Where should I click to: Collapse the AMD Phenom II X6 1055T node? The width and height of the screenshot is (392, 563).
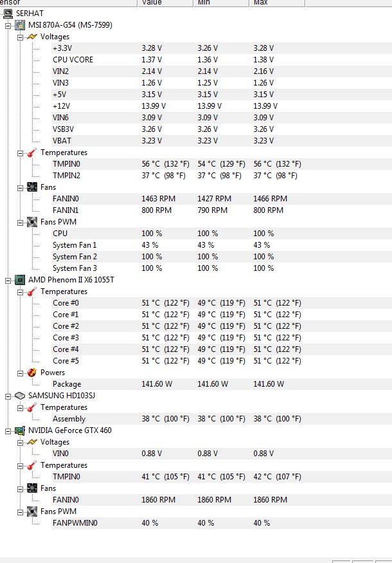8,280
